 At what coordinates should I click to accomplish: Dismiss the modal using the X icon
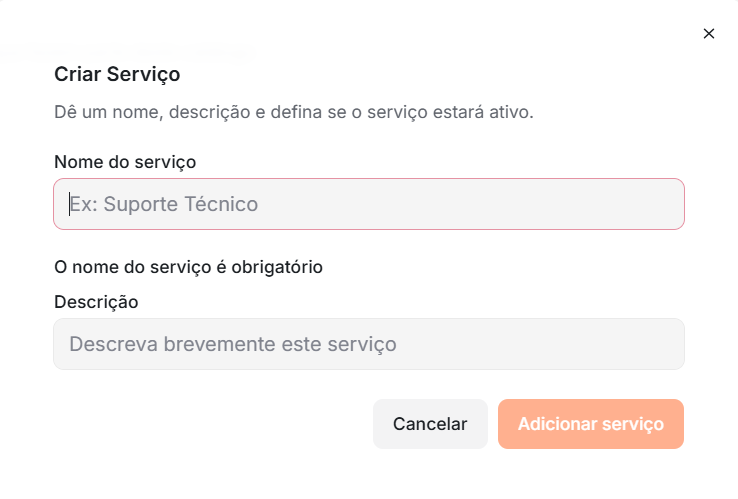709,33
